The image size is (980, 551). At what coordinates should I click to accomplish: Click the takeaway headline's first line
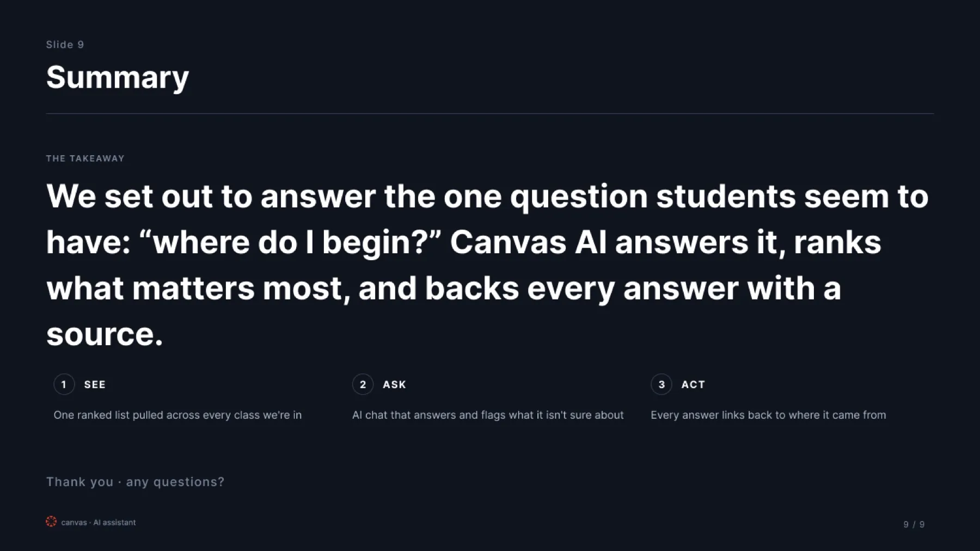[487, 196]
